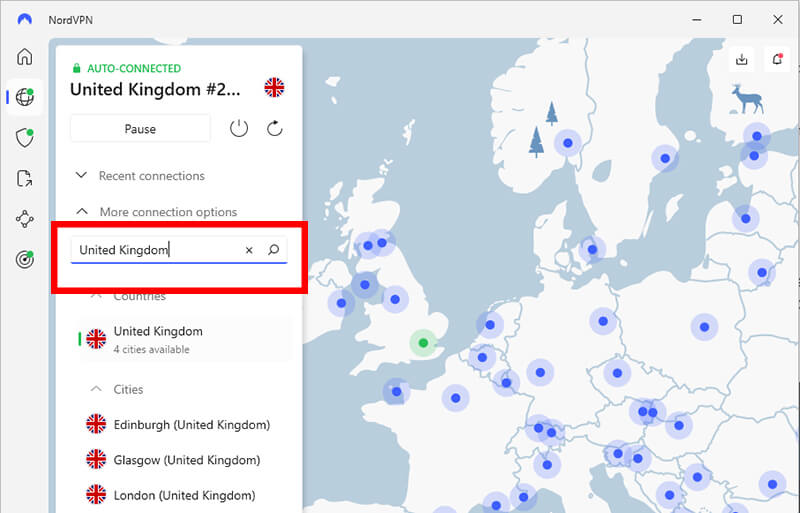Viewport: 800px width, 513px height.
Task: Click the Denmark server marker on map
Action: (592, 250)
